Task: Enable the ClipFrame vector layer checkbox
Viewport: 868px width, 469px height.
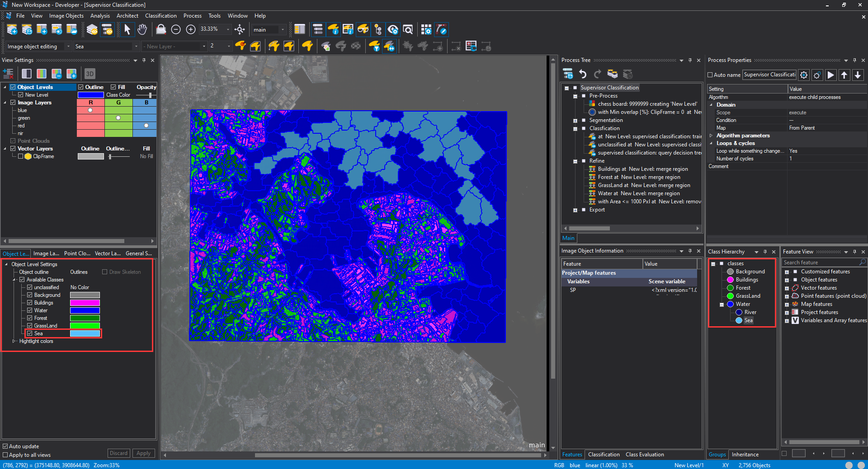Action: 21,156
